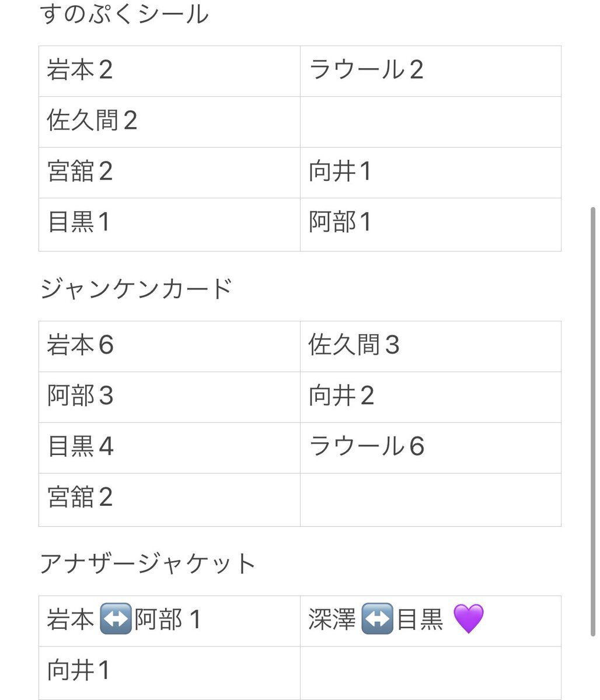Click the 目黒1 table cell

(x=169, y=225)
